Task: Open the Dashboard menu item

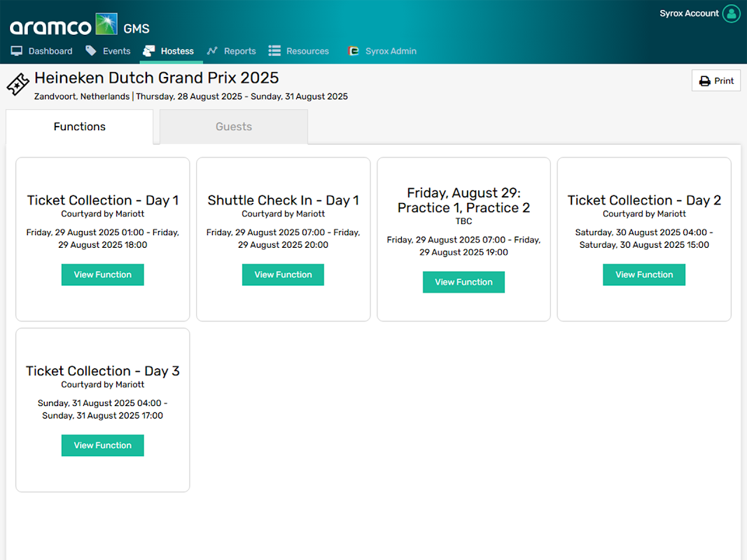Action: pyautogui.click(x=42, y=51)
